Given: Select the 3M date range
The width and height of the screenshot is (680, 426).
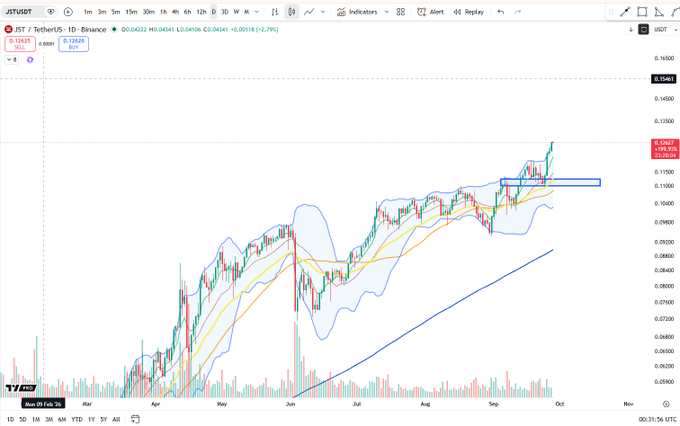Looking at the screenshot, I should pos(49,419).
